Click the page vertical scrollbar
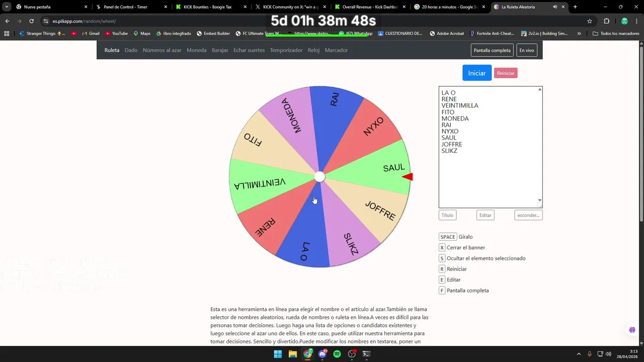 click(x=641, y=133)
